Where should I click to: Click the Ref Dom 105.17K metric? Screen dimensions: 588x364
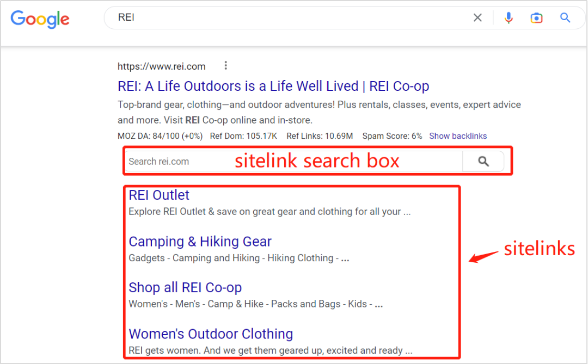243,136
